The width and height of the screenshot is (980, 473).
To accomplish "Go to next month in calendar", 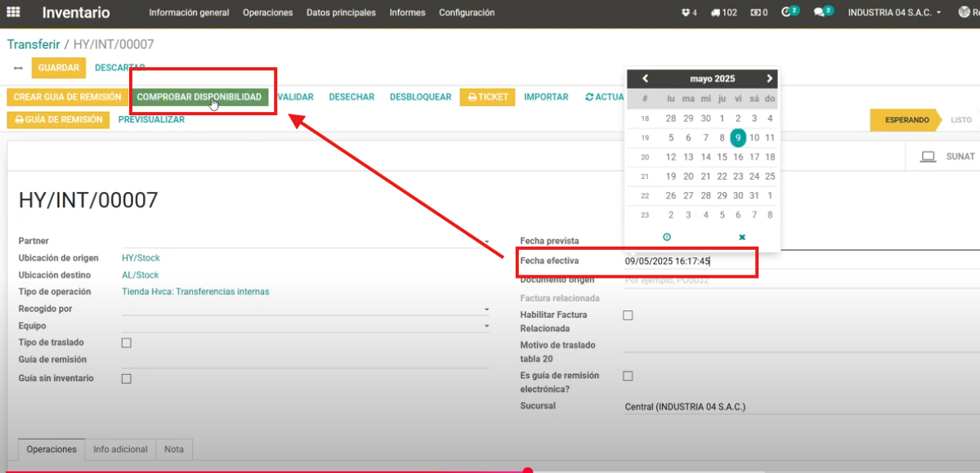I will [769, 78].
